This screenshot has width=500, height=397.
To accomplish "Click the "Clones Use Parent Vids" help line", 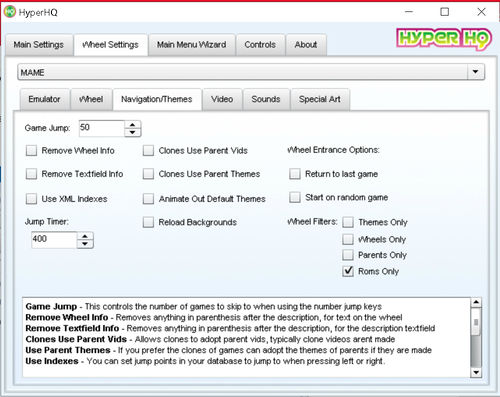I will click(210, 339).
